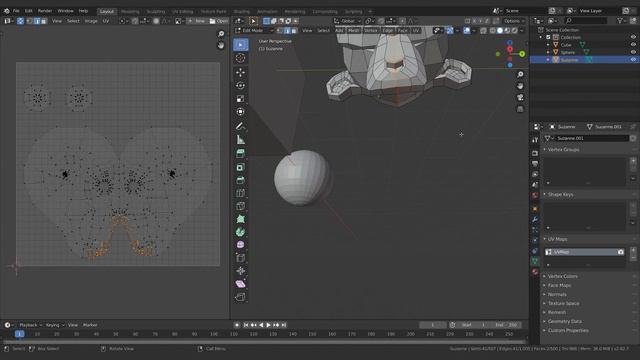Click the play animation button

(269, 325)
